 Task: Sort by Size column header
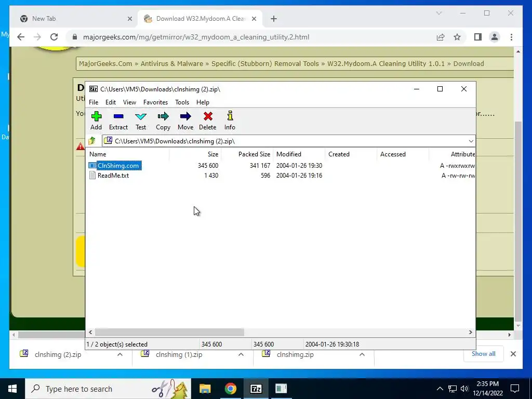(195, 154)
